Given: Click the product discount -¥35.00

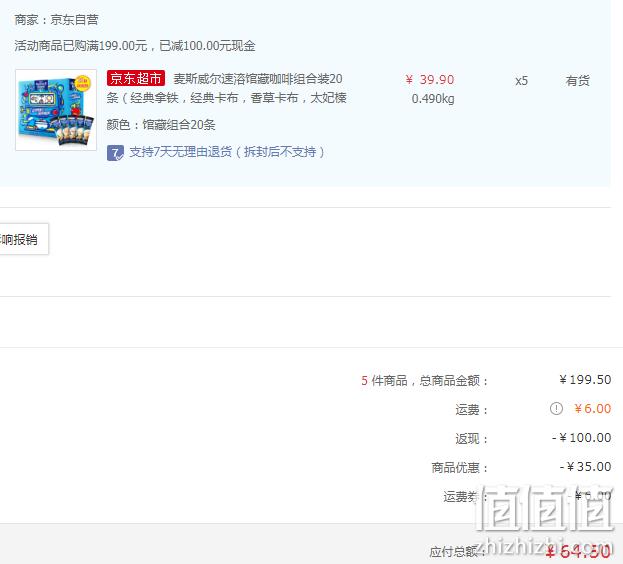Looking at the screenshot, I should 586,467.
